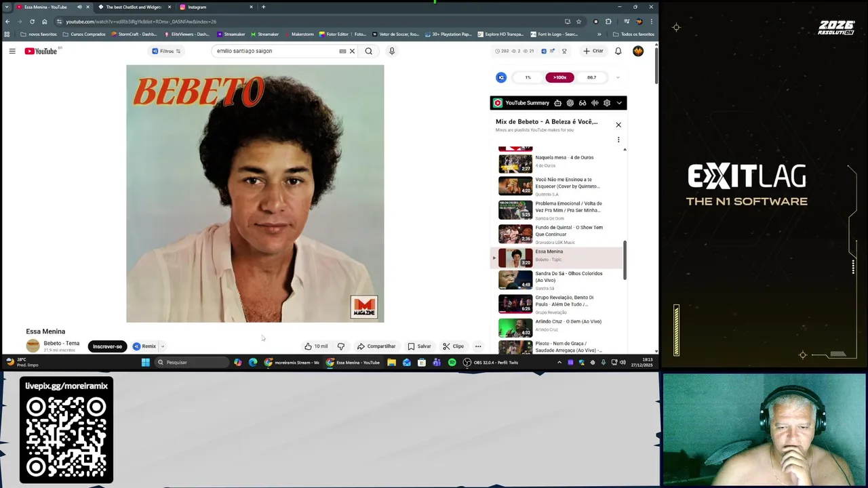The height and width of the screenshot is (488, 868).
Task: Switch to The best ChatBot and Widgets tab
Action: click(x=134, y=7)
